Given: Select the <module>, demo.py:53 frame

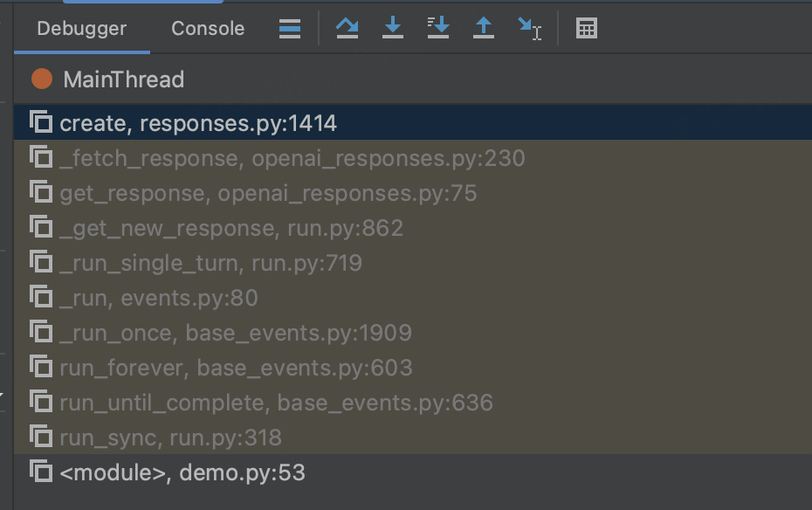Looking at the screenshot, I should coord(175,472).
